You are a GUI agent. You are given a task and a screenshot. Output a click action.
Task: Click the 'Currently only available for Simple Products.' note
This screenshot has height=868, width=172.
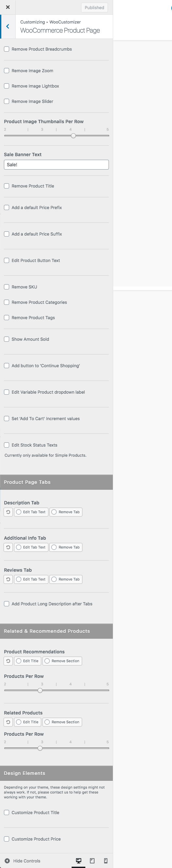pos(45,456)
